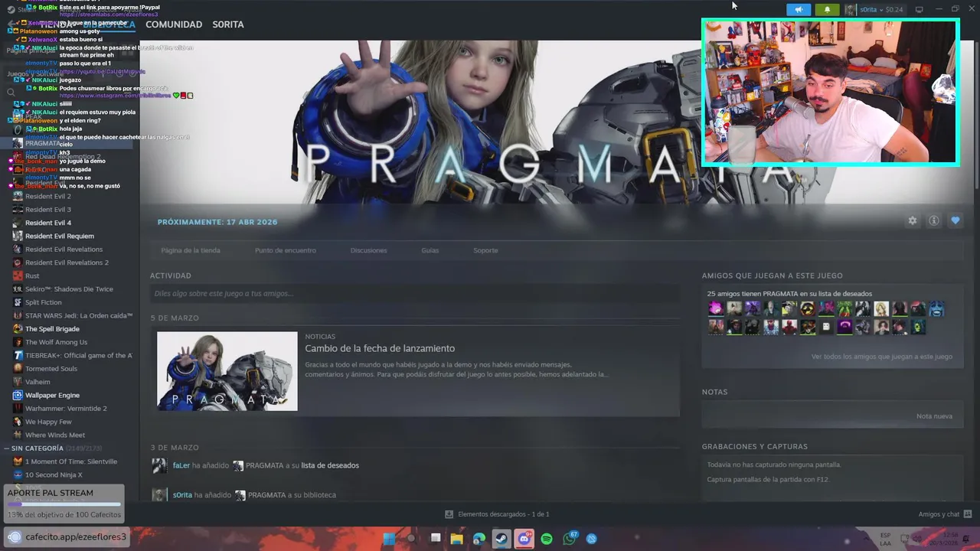Open the green notifications bell
This screenshot has width=980, height=551.
coord(827,10)
